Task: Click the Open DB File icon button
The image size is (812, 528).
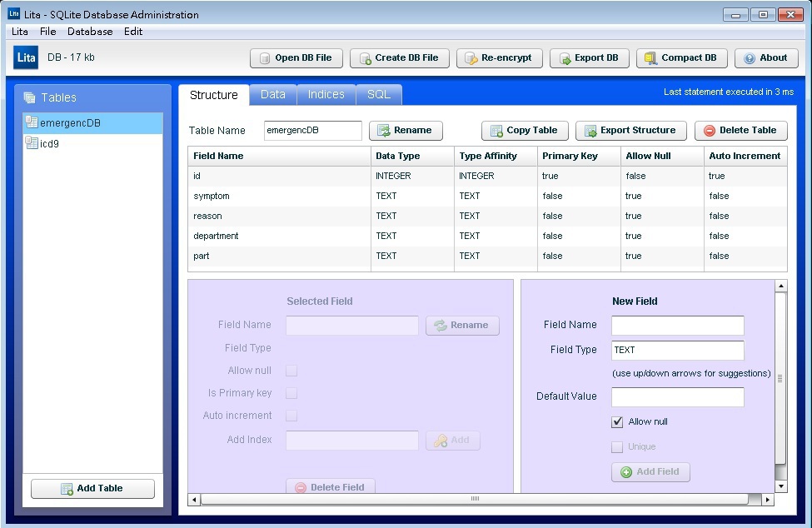Action: point(295,58)
